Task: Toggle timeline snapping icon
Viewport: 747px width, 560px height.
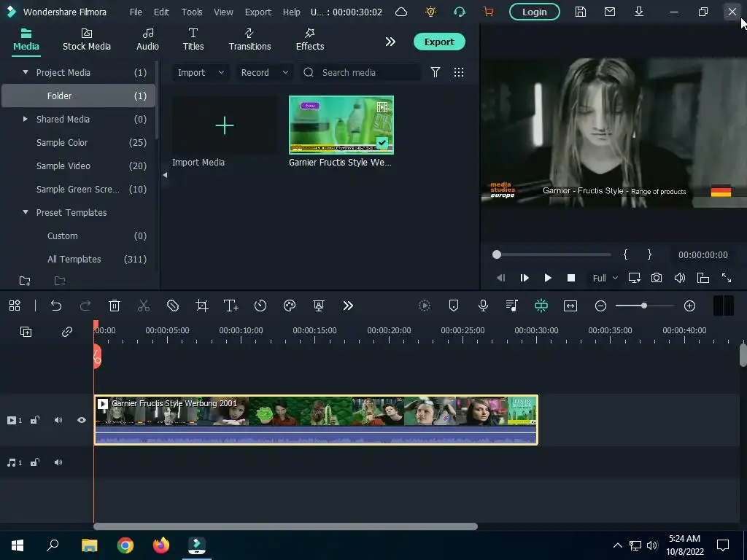Action: (541, 306)
